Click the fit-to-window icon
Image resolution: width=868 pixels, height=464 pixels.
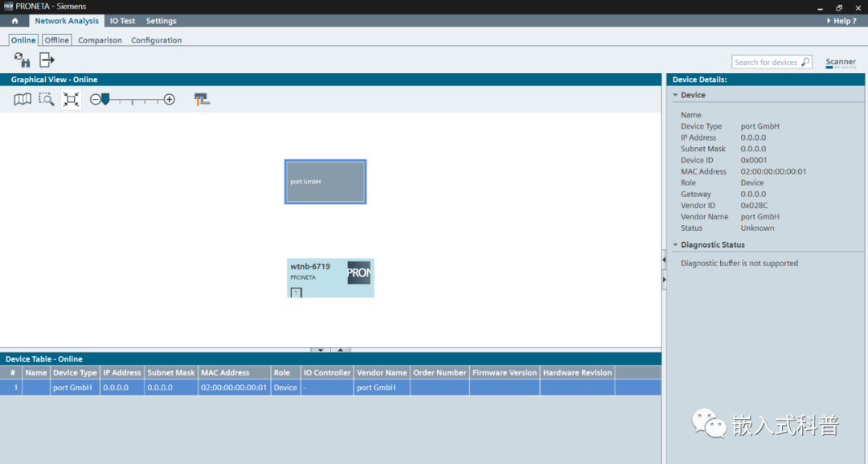pyautogui.click(x=71, y=99)
